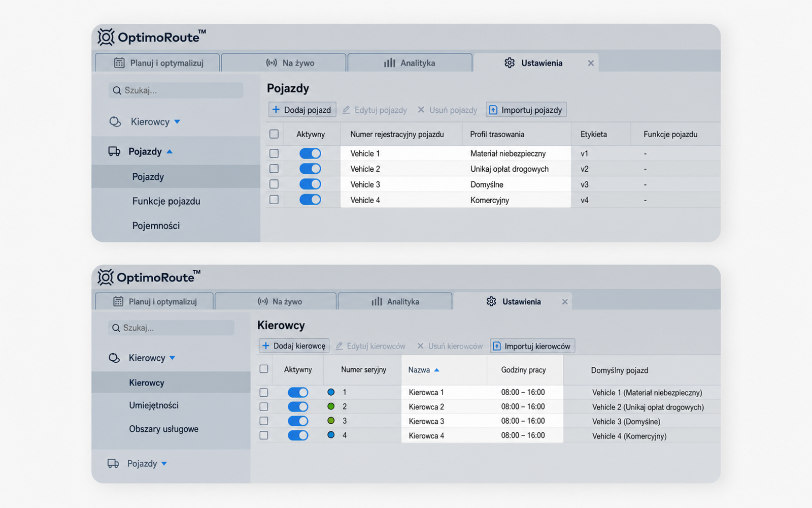Toggle the active switch for Kierowca 4
Screen dimensions: 812x508
(x=298, y=435)
